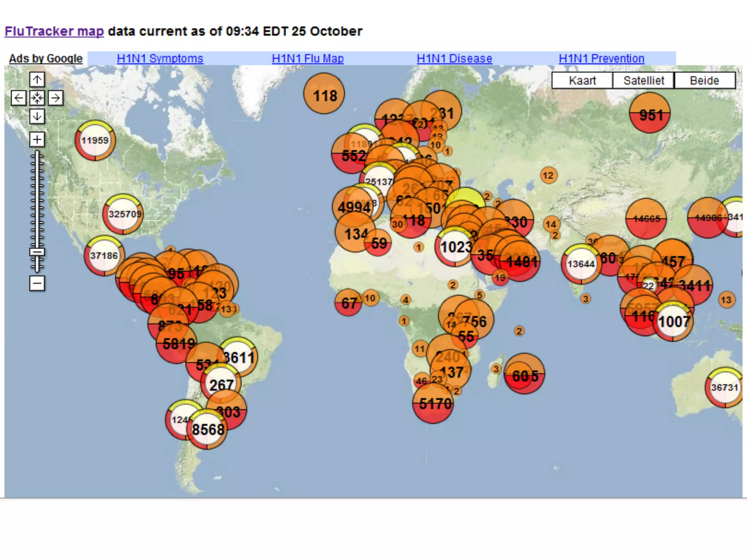
Task: Pan the map right with arrow button
Action: click(x=55, y=98)
